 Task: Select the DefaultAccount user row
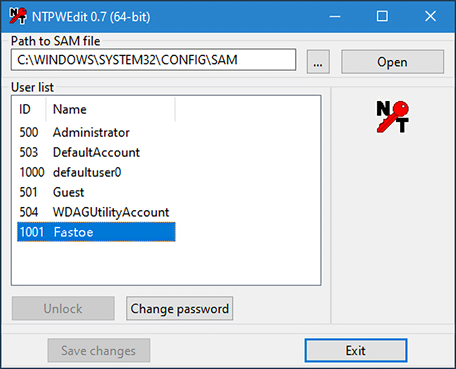[96, 152]
